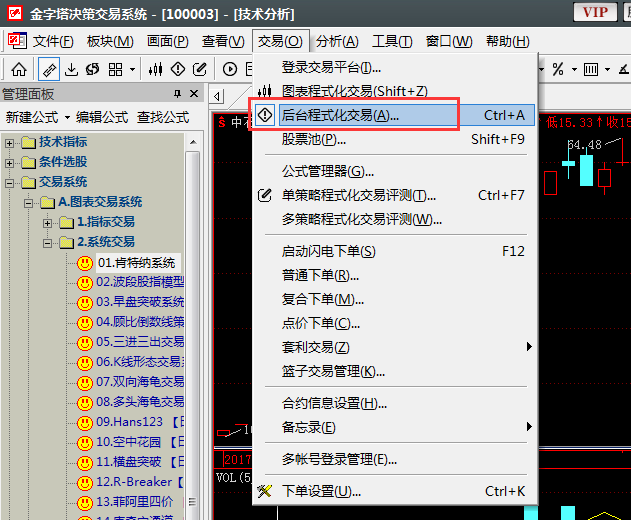Select 09.Hans123 tree item
Image resolution: width=631 pixels, height=520 pixels.
coord(140,422)
